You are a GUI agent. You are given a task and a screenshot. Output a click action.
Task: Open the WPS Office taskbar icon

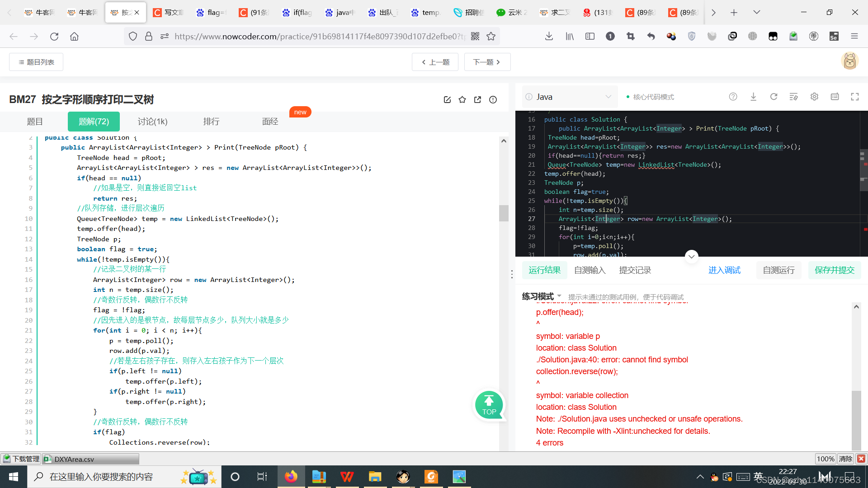point(347,477)
